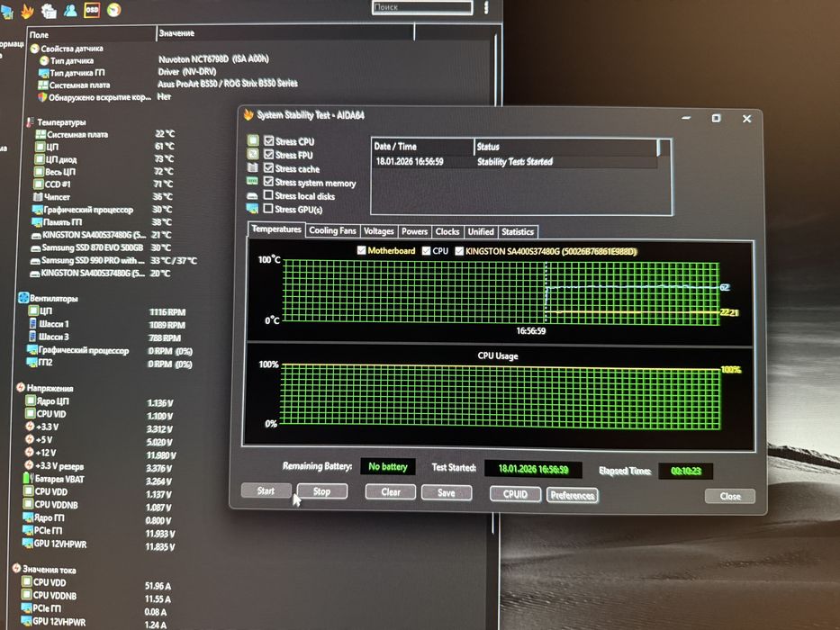Click the Start button
Screen dimensions: 840x630
tap(266, 490)
